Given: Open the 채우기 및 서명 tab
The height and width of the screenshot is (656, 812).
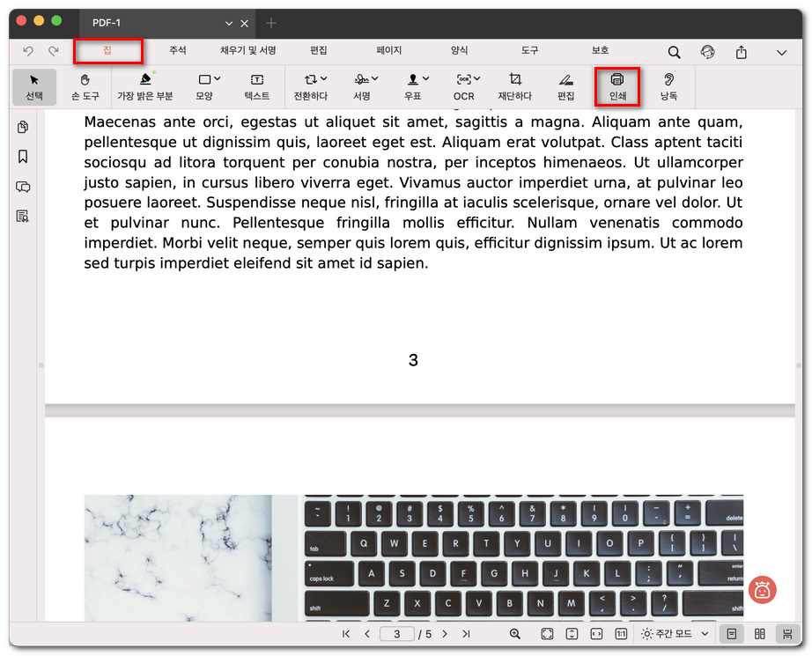Looking at the screenshot, I should pos(248,50).
